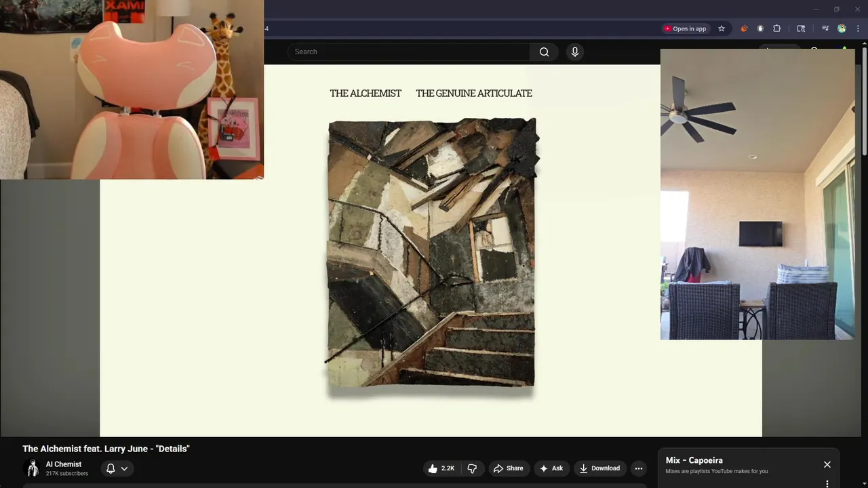Click the album cover art in the video
The image size is (868, 488).
click(432, 253)
